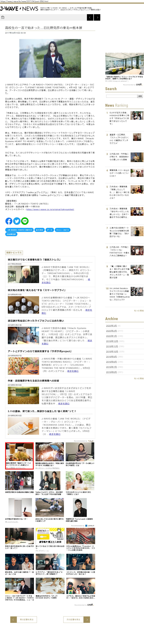
Task: Click もっと見る under News Ranking
Action: (139, 311)
